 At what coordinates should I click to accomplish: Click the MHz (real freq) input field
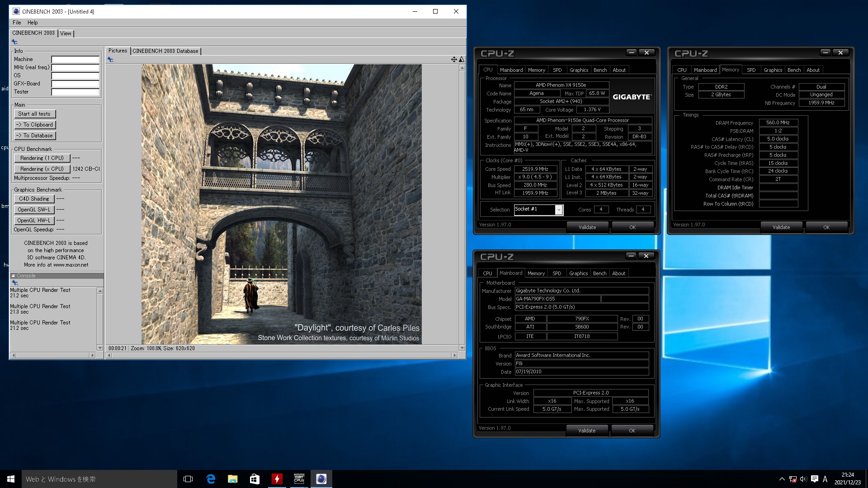(x=75, y=67)
